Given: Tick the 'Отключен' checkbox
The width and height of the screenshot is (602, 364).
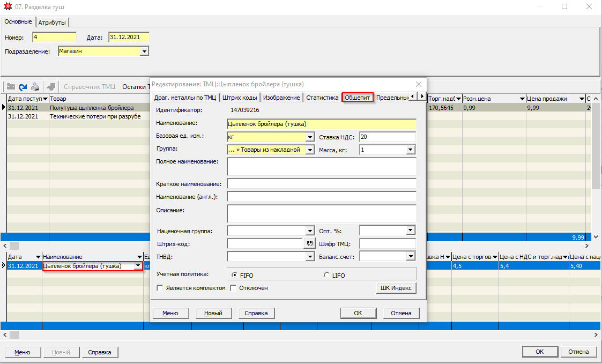Looking at the screenshot, I should (234, 288).
